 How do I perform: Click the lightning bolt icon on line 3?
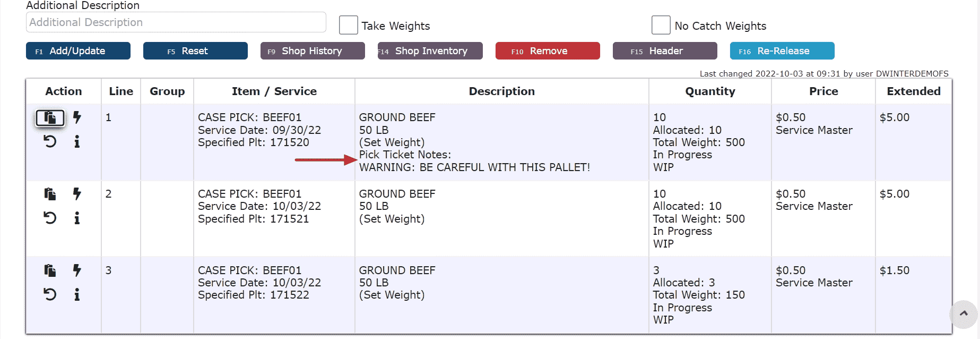point(77,270)
